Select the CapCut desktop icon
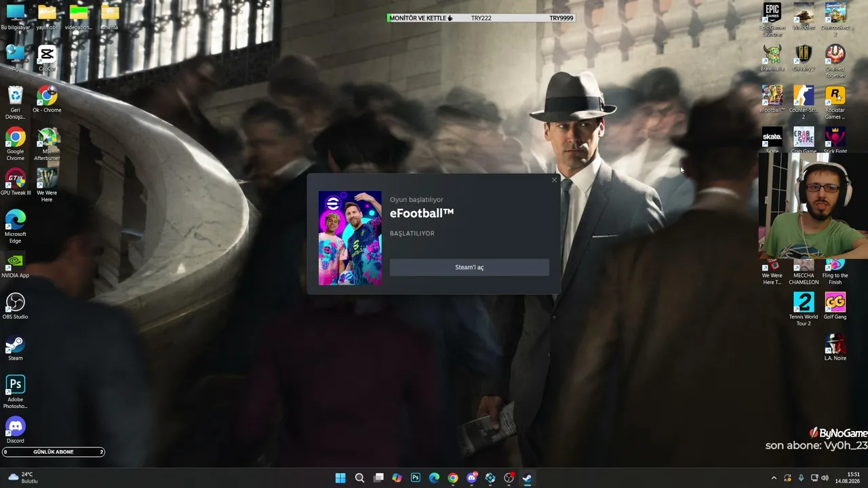Viewport: 868px width, 488px height. click(x=47, y=58)
